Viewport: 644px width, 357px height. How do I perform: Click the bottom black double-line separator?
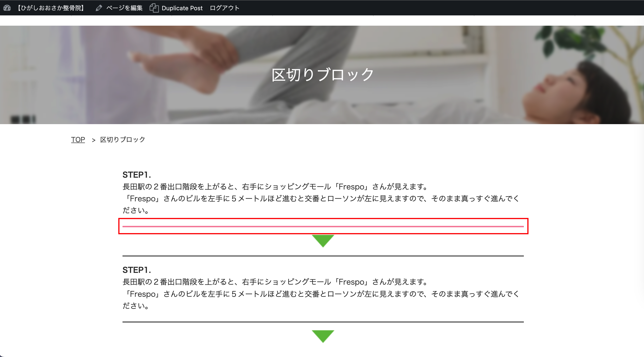pos(323,322)
